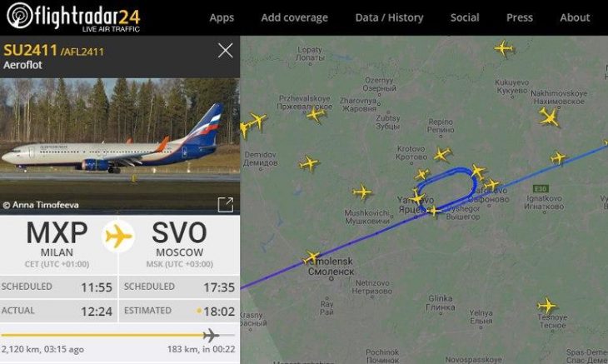
Task: Select the plane icon near Tesnoye
Action: 547,306
